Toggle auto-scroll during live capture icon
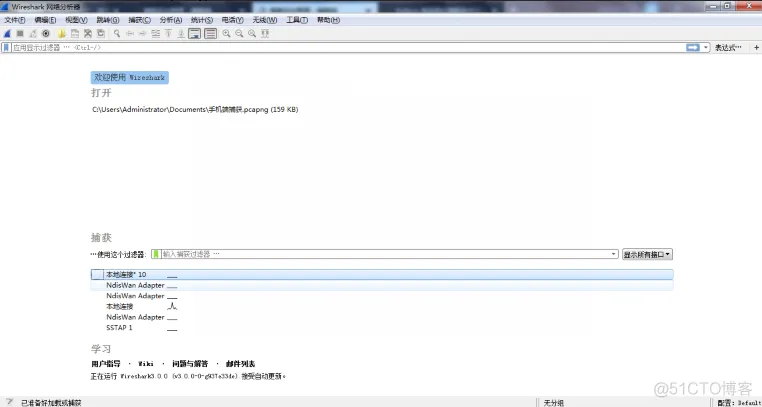The image size is (762, 407). (x=194, y=34)
